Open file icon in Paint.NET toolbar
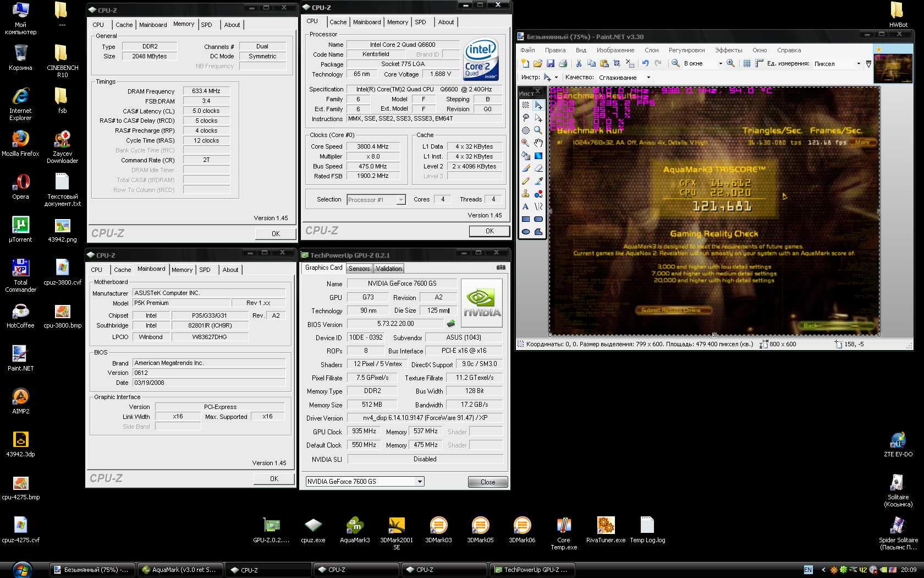 (x=538, y=63)
